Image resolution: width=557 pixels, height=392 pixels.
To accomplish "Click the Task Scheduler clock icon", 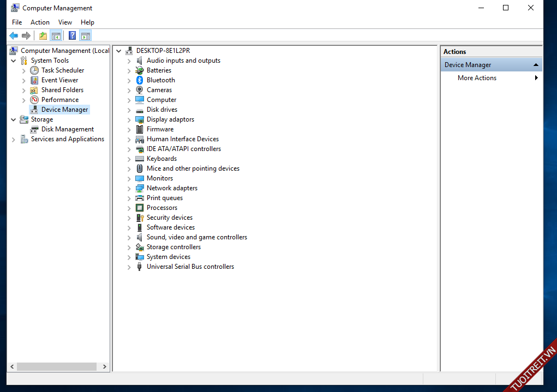I will click(x=34, y=70).
